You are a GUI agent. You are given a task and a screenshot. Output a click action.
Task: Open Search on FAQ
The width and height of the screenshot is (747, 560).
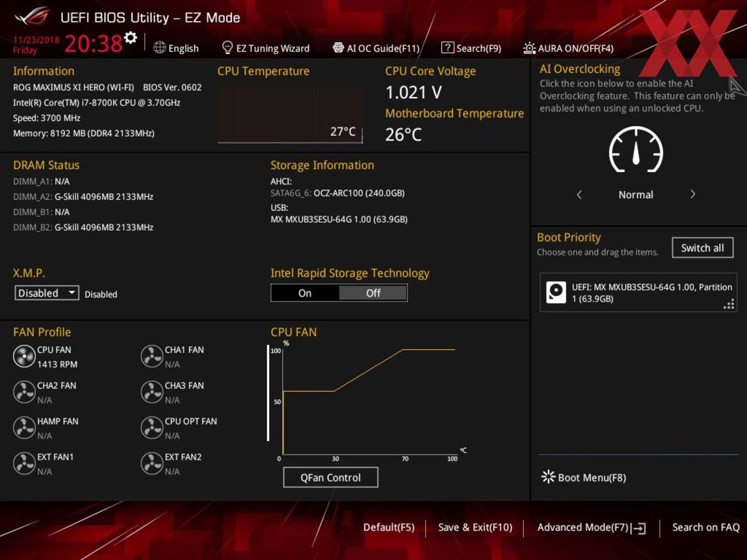click(x=706, y=528)
